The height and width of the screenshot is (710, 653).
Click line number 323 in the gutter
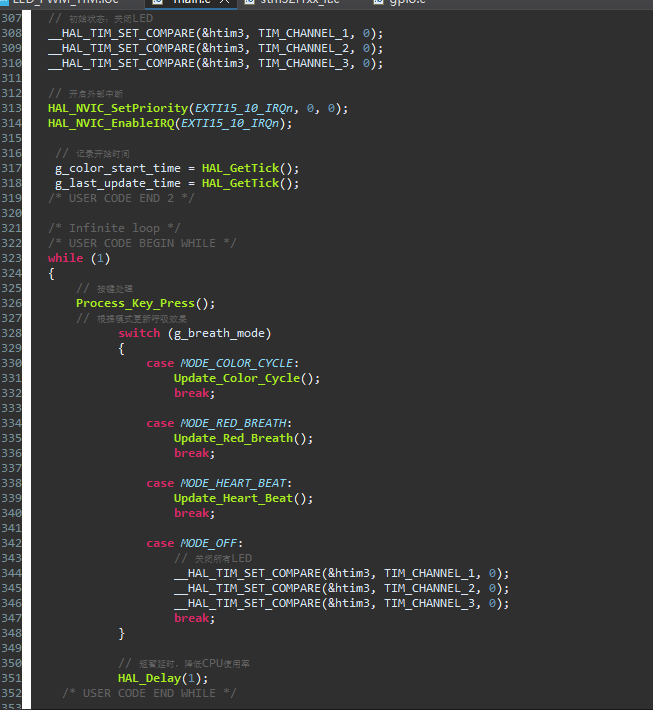11,258
